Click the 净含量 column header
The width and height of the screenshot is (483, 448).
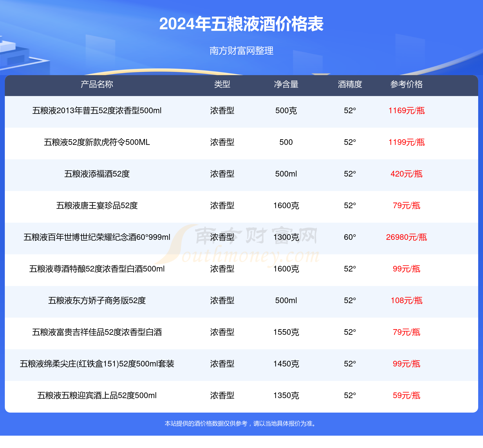(x=286, y=84)
